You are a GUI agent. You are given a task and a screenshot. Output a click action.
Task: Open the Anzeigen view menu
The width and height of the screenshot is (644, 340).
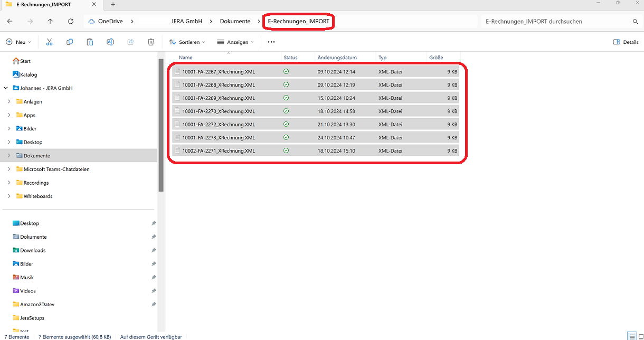tap(235, 42)
